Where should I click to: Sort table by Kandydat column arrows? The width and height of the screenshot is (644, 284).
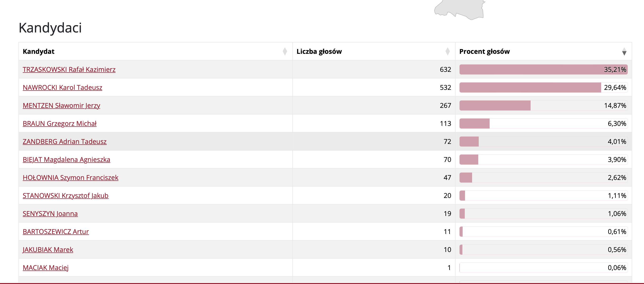click(285, 51)
